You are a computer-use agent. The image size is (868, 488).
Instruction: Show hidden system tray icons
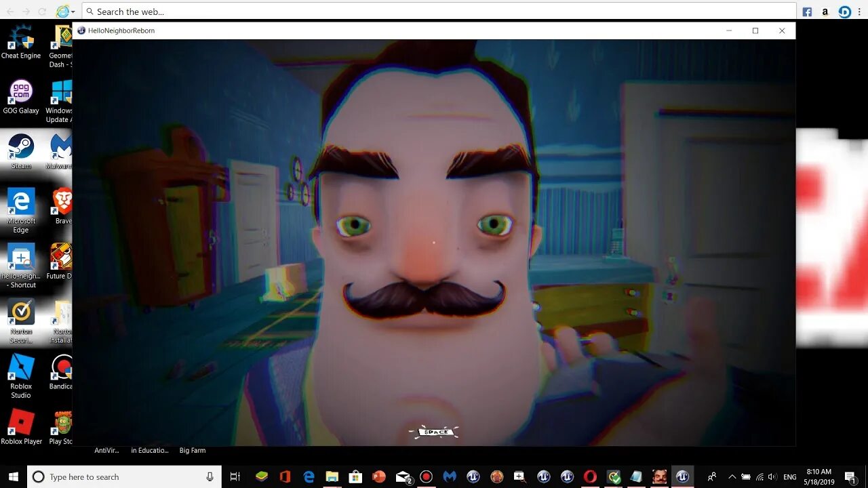pos(732,477)
